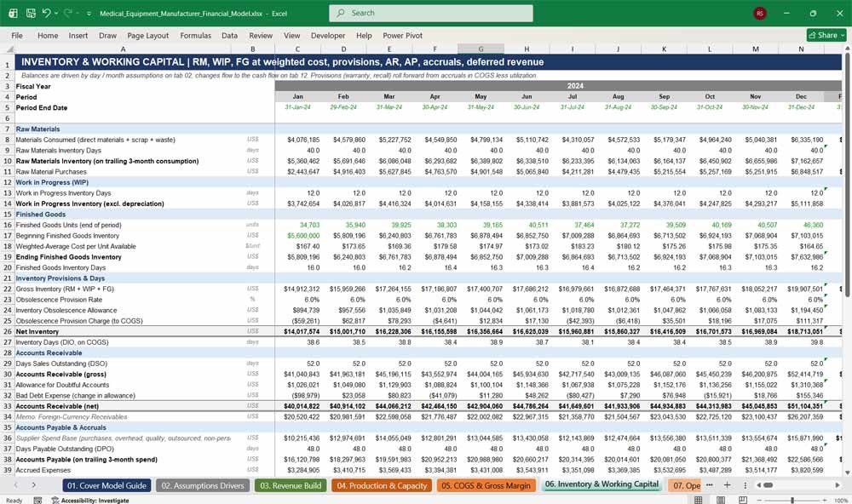Select 06. Inventory & Working Capital sheet tab

(x=602, y=484)
